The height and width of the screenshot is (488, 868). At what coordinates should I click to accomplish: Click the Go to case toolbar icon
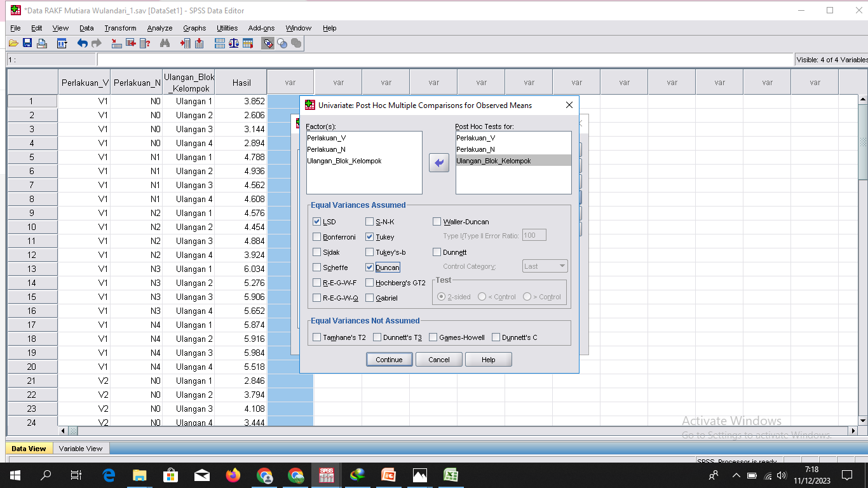117,43
